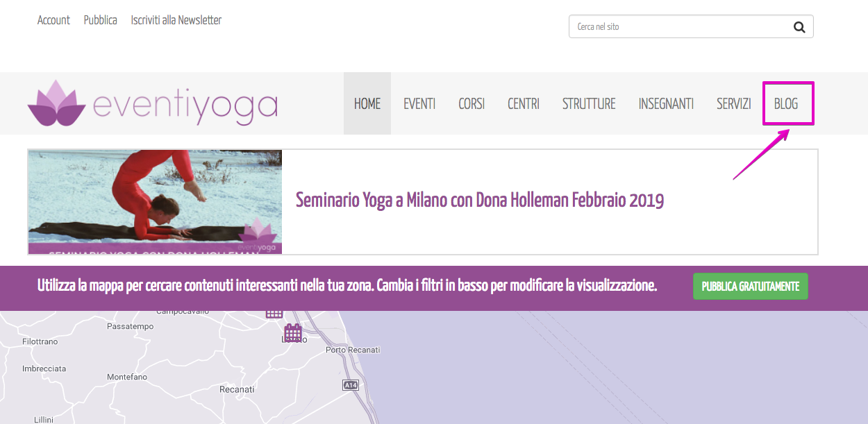Select the calendar event marker on Loreto

[x=293, y=332]
